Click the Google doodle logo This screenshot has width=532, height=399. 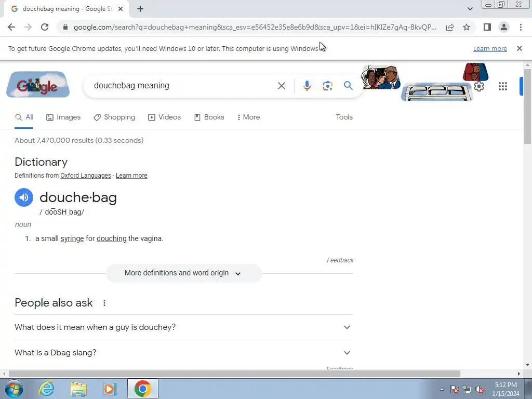(37, 85)
